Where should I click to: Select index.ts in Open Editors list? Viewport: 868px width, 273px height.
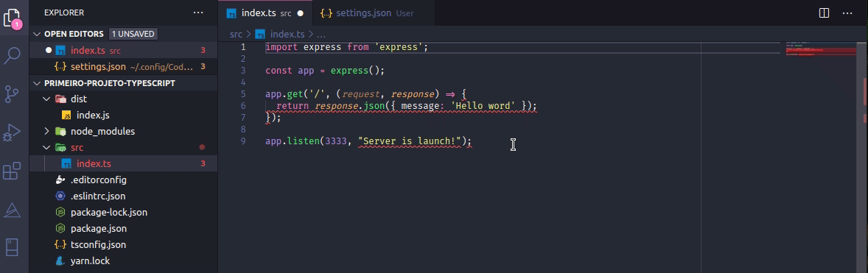124,50
